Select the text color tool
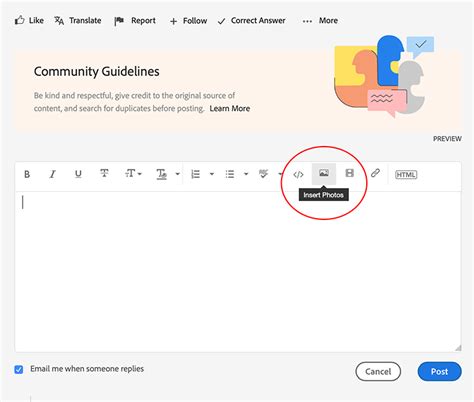This screenshot has width=474, height=402. [161, 174]
